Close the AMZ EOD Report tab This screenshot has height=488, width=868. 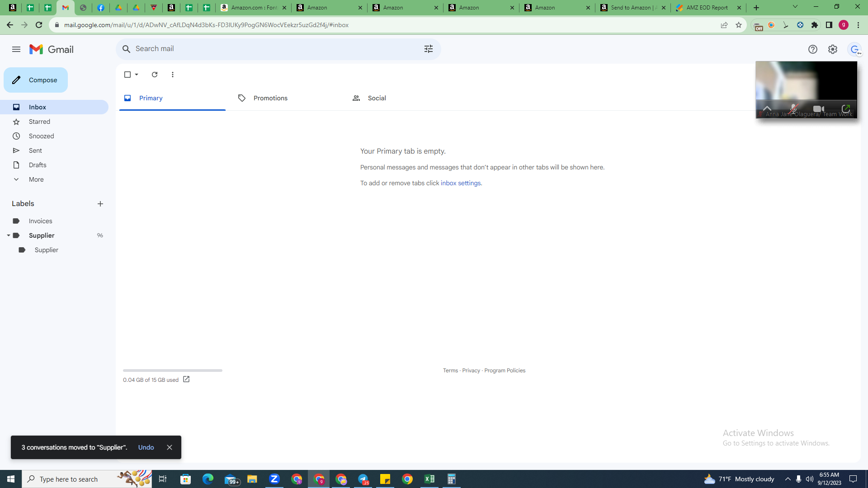(x=739, y=8)
